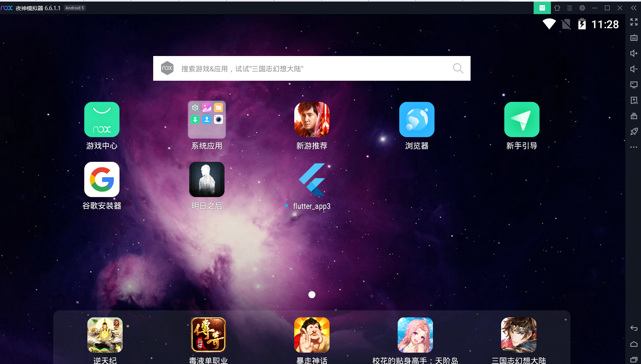Collapse the right toolbar with double-chevron
This screenshot has height=364, width=641.
634,7
